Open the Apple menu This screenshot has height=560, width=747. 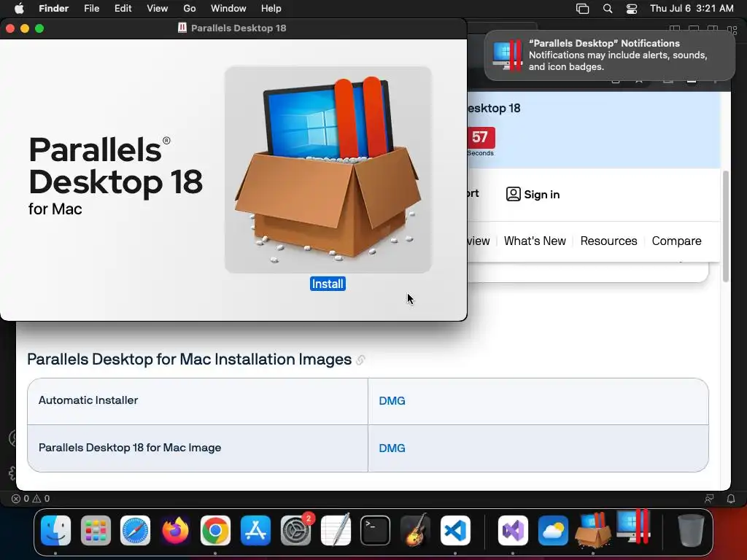[x=19, y=8]
